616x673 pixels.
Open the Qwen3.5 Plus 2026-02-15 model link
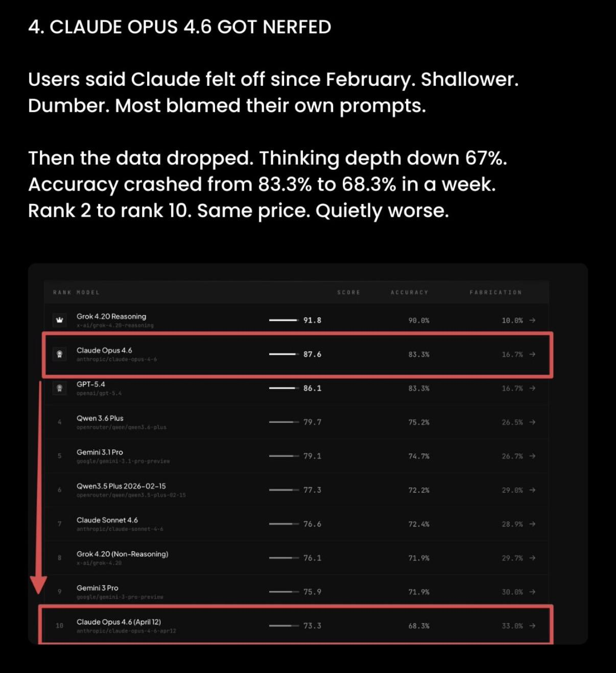pos(121,486)
